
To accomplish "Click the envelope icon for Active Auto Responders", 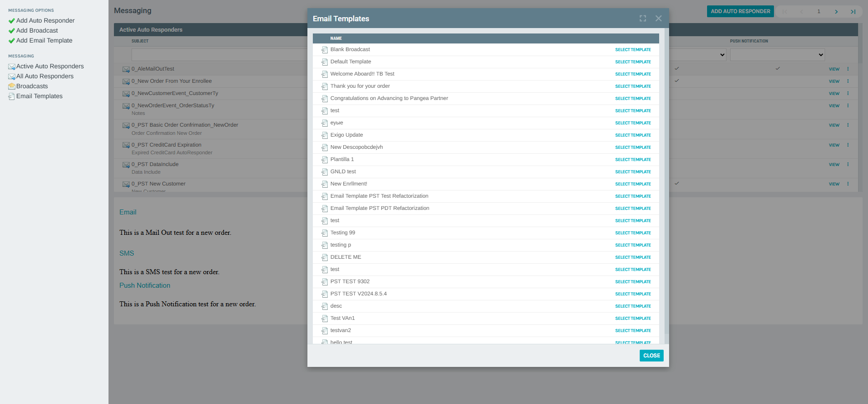I will (12, 67).
